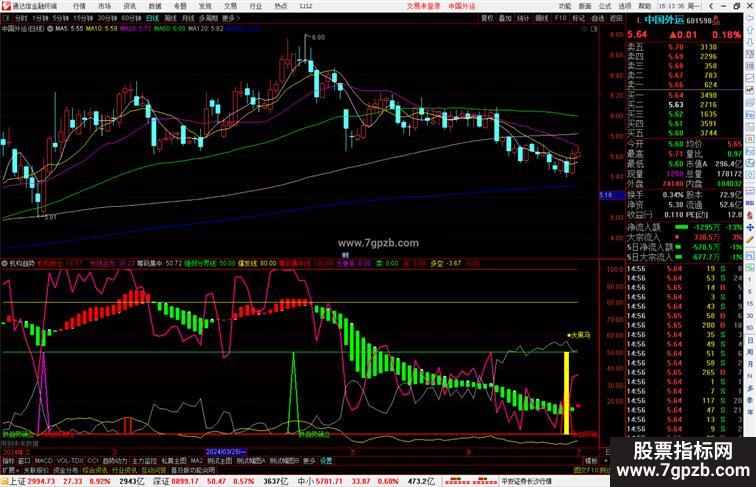The width and height of the screenshot is (756, 487).
Task: Select the 主力监控 indicator tab
Action: [145, 461]
